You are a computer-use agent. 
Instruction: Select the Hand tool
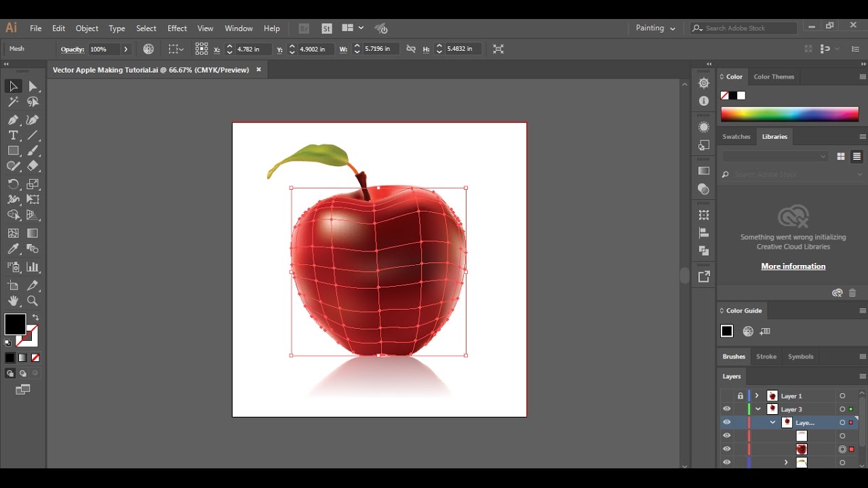[x=13, y=301]
